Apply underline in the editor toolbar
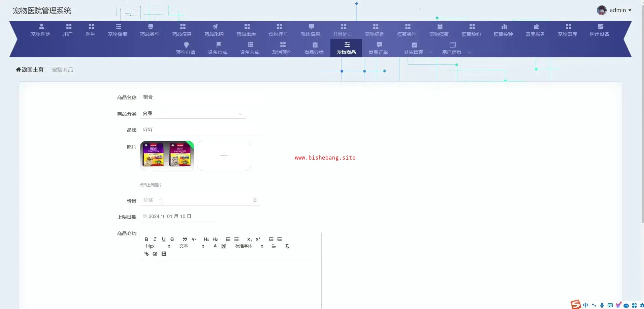The height and width of the screenshot is (309, 644). coord(164,239)
